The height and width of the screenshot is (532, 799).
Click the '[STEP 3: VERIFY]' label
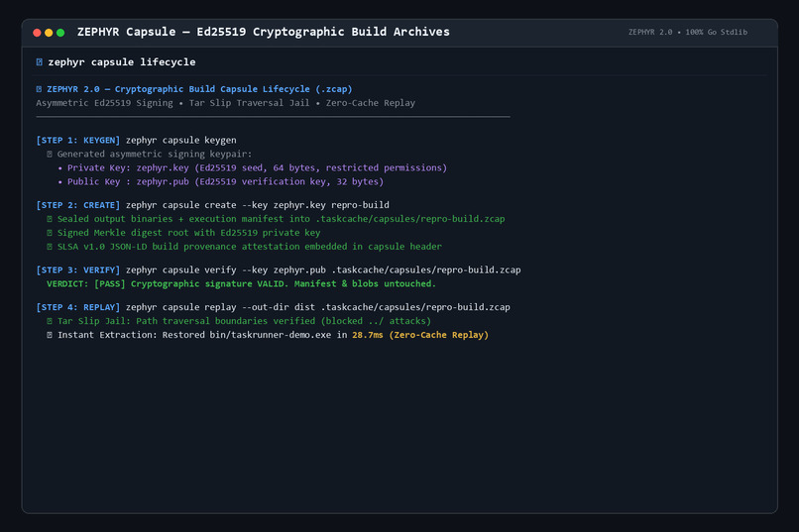coord(78,269)
